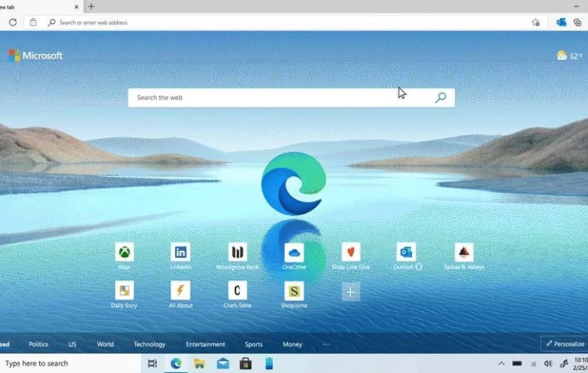The height and width of the screenshot is (373, 588).
Task: Select the Technology news tab
Action: pyautogui.click(x=150, y=344)
